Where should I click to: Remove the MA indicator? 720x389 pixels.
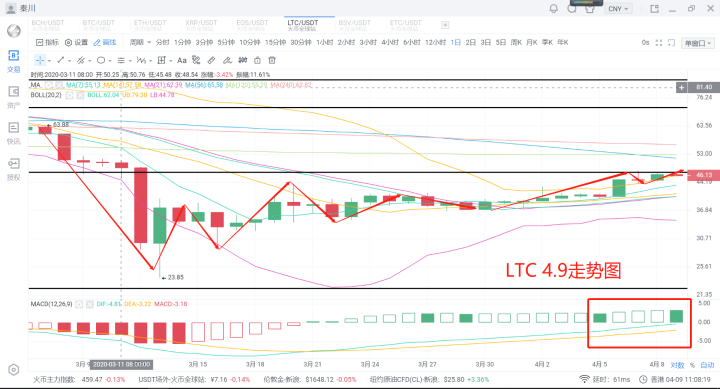59,85
